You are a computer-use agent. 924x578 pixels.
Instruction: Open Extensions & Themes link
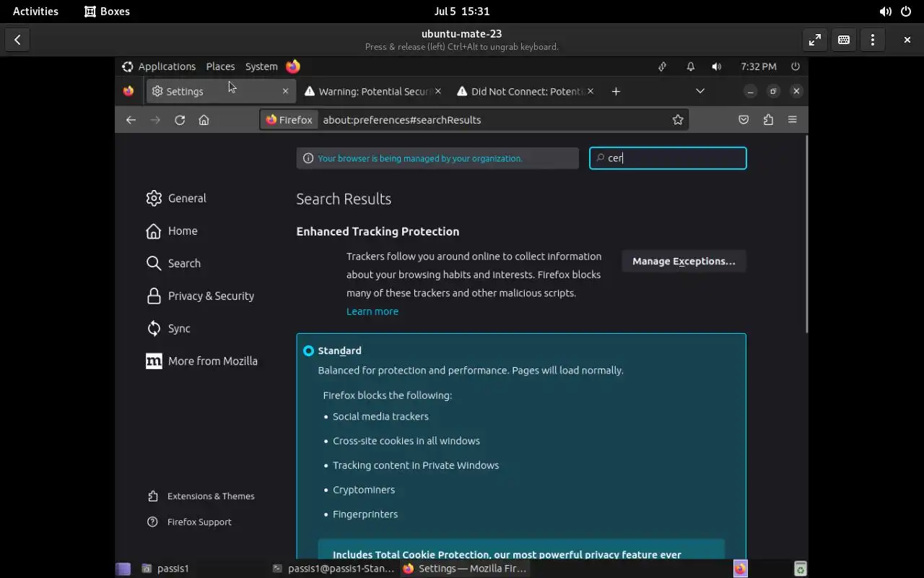(x=201, y=496)
